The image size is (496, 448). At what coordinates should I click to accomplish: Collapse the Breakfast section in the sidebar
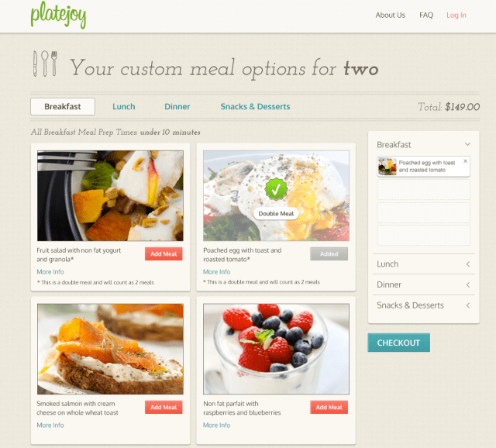[467, 144]
